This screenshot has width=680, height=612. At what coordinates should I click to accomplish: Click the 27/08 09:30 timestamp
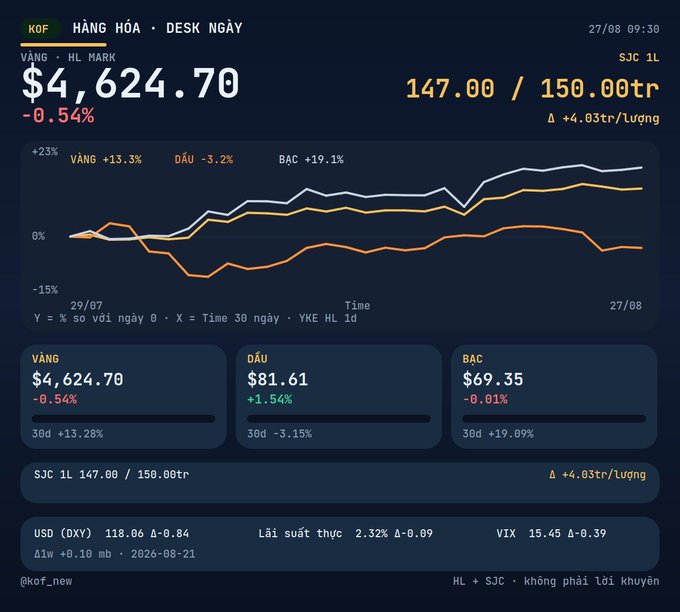[x=624, y=29]
